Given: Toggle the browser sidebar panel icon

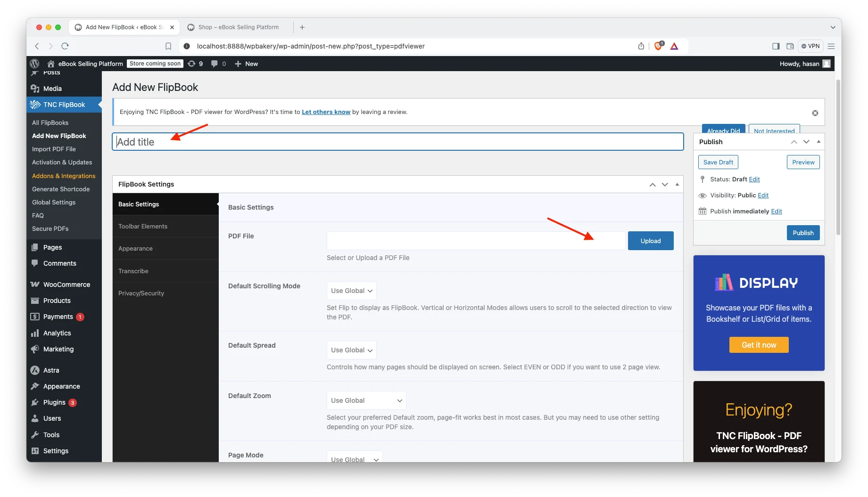Looking at the screenshot, I should click(x=776, y=46).
